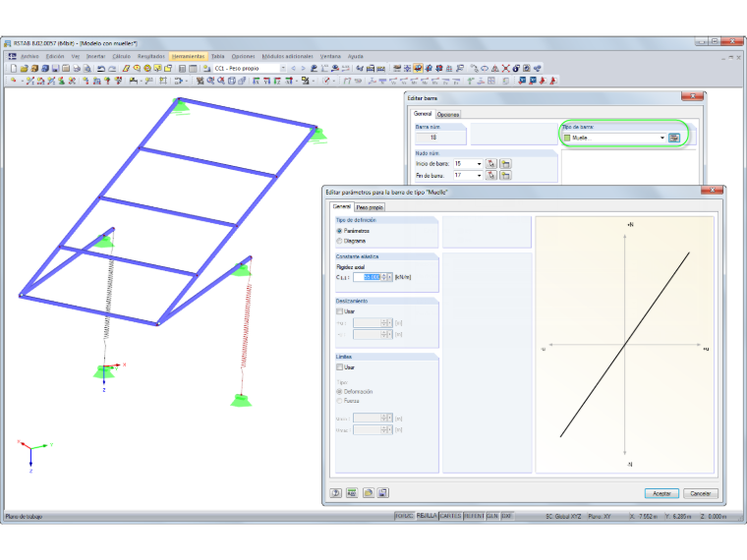Enable the Usar checkbox under Límites
Image resolution: width=747 pixels, height=560 pixels.
[340, 367]
